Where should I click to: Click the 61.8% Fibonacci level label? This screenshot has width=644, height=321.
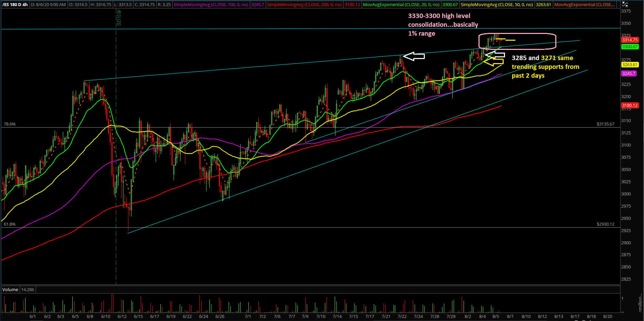(10, 224)
